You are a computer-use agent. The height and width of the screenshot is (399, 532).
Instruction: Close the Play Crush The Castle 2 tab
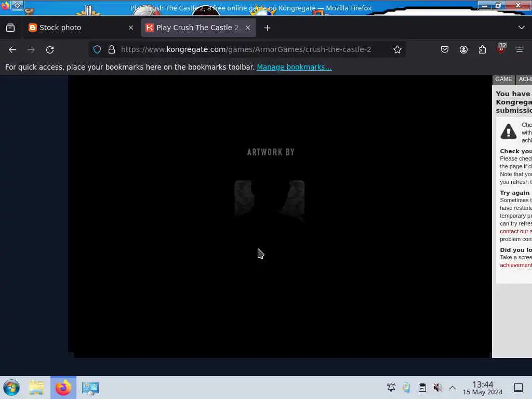(x=248, y=28)
